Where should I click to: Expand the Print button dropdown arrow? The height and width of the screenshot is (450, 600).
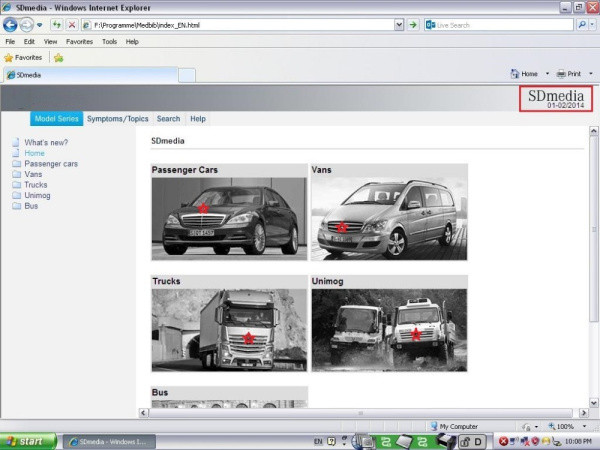point(591,74)
